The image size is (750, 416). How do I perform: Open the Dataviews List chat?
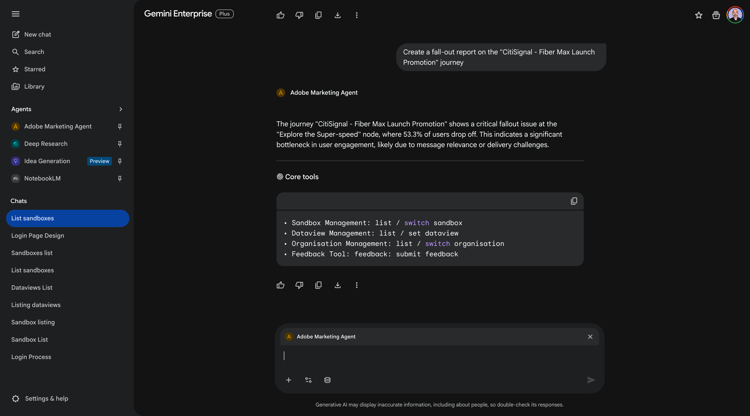[32, 287]
